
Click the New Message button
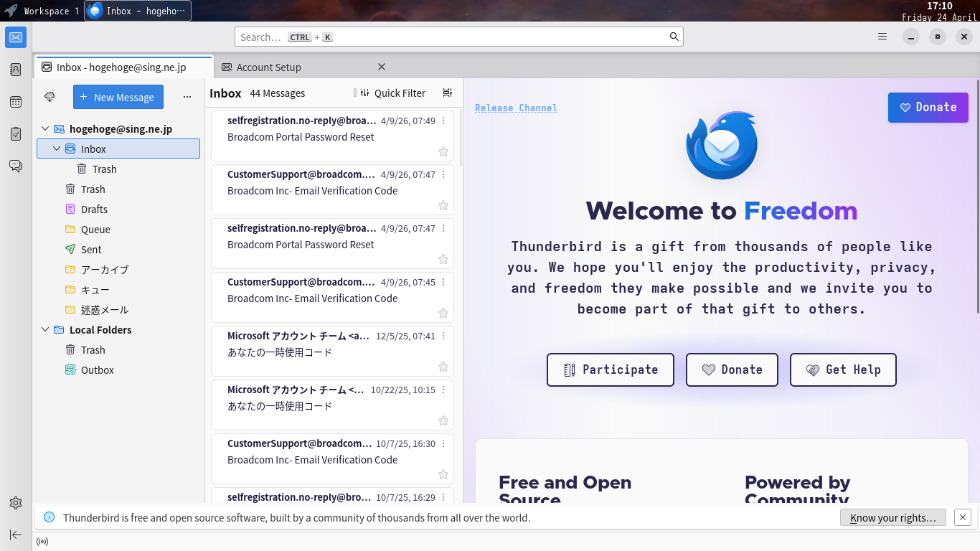(x=118, y=97)
